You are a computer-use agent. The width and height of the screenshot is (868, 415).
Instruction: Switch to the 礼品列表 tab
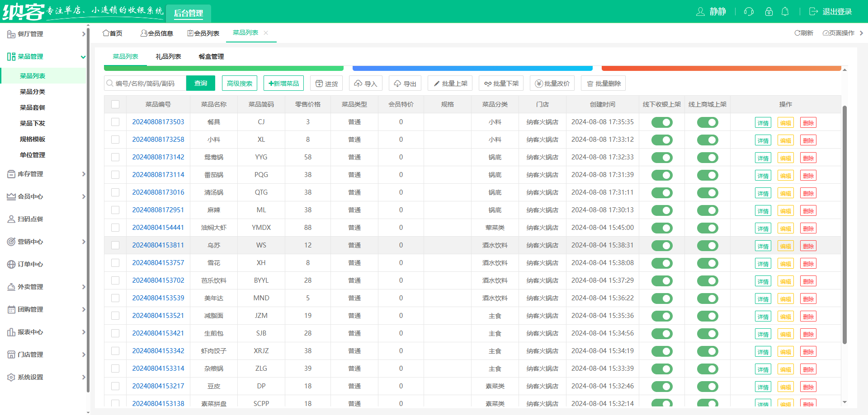pyautogui.click(x=168, y=56)
